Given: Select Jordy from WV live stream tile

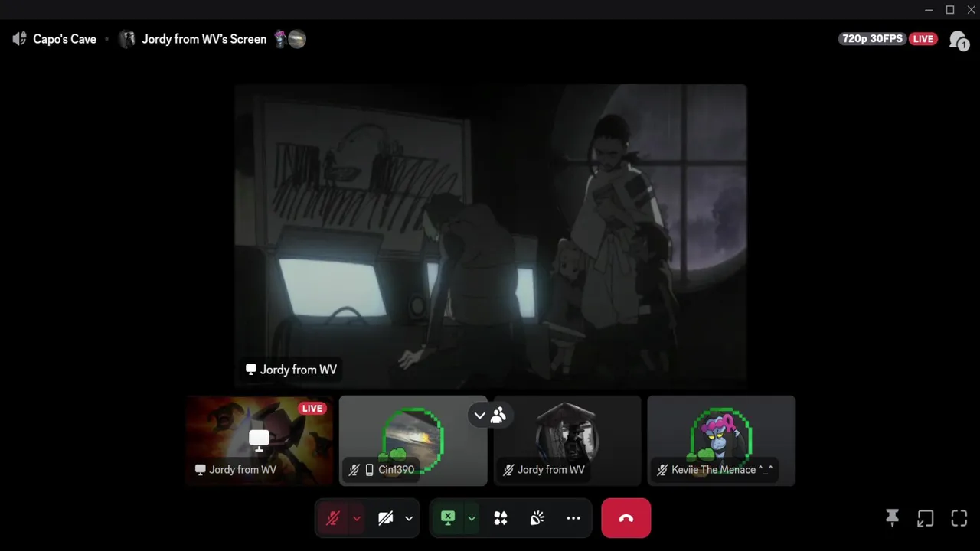Looking at the screenshot, I should 260,441.
